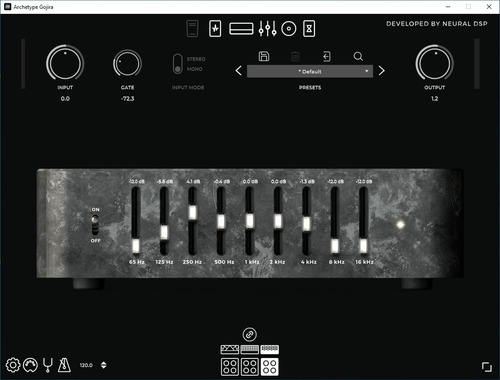The height and width of the screenshot is (380, 500).
Task: Open the tuner fork icon
Action: (x=48, y=365)
